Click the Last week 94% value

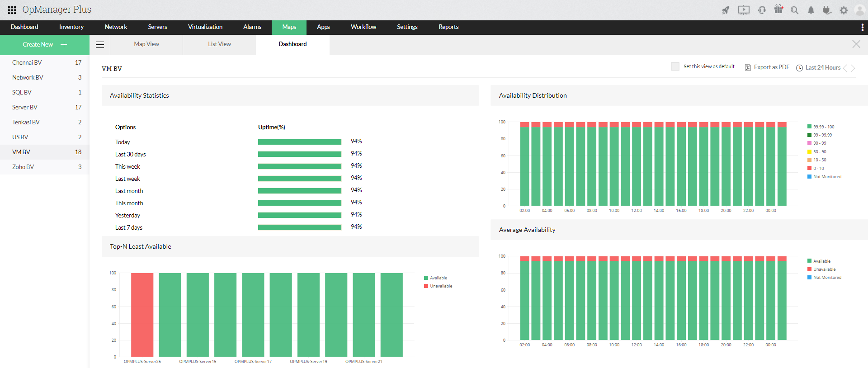[x=356, y=178]
